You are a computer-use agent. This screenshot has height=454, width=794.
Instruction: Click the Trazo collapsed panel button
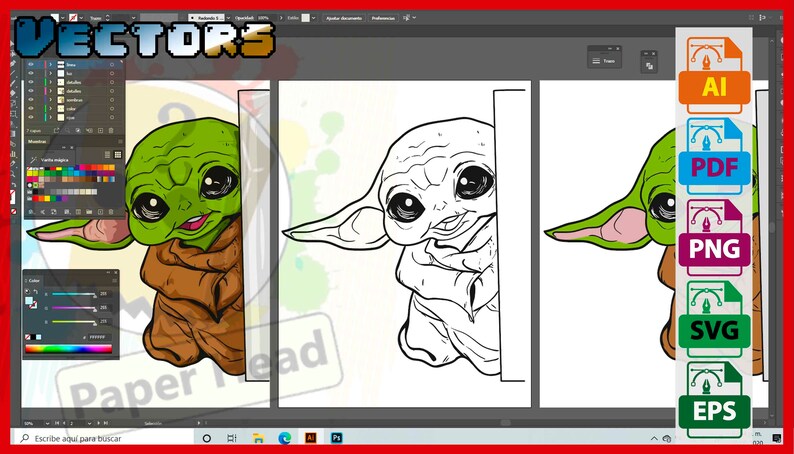click(604, 61)
